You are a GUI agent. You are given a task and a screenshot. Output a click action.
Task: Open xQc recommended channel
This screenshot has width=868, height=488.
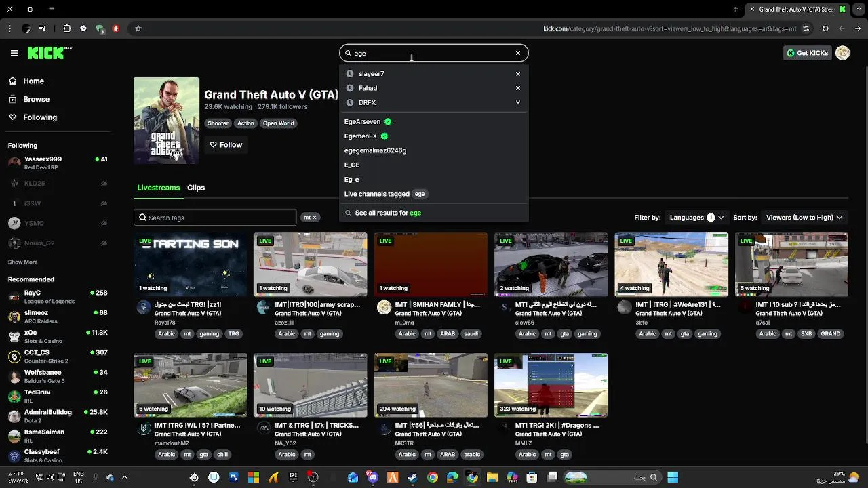point(58,337)
